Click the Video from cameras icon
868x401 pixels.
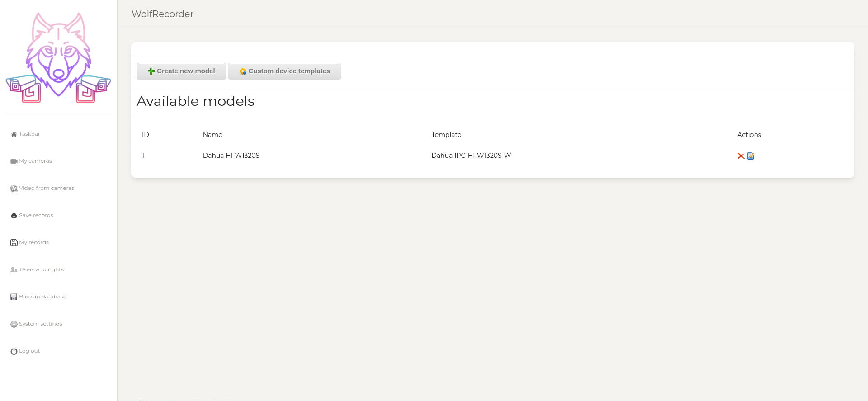pos(14,189)
